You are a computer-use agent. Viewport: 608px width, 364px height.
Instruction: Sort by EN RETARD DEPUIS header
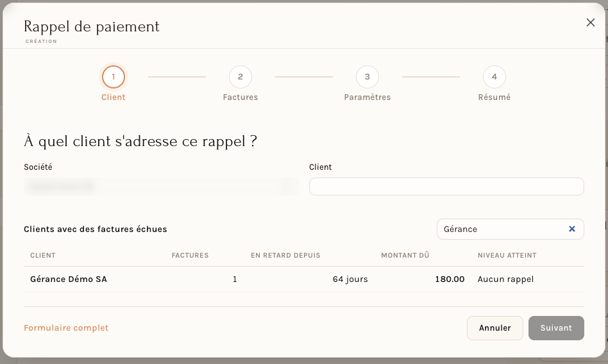click(x=285, y=255)
